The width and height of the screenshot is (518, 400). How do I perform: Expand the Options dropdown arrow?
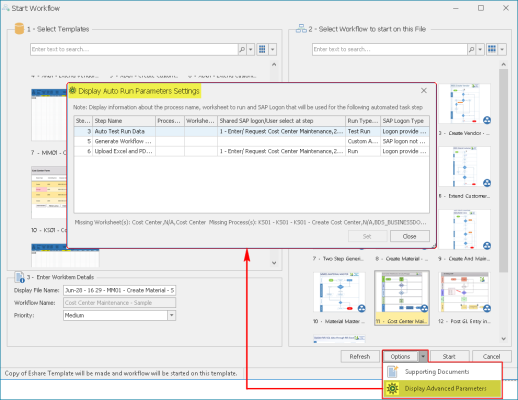coord(423,357)
